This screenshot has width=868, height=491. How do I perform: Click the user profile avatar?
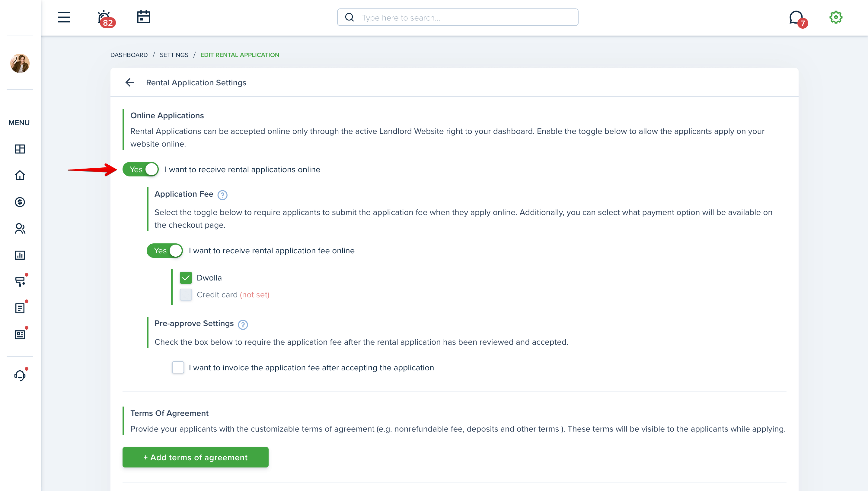(x=20, y=63)
